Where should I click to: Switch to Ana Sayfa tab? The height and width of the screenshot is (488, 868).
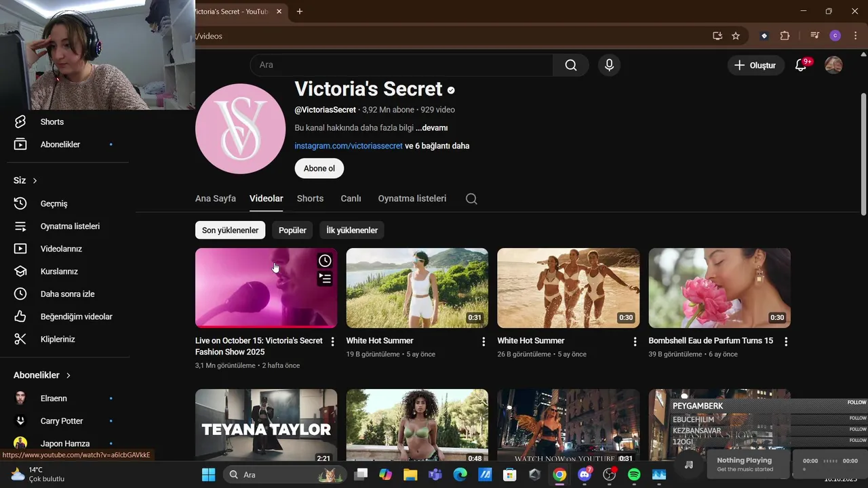pos(216,199)
